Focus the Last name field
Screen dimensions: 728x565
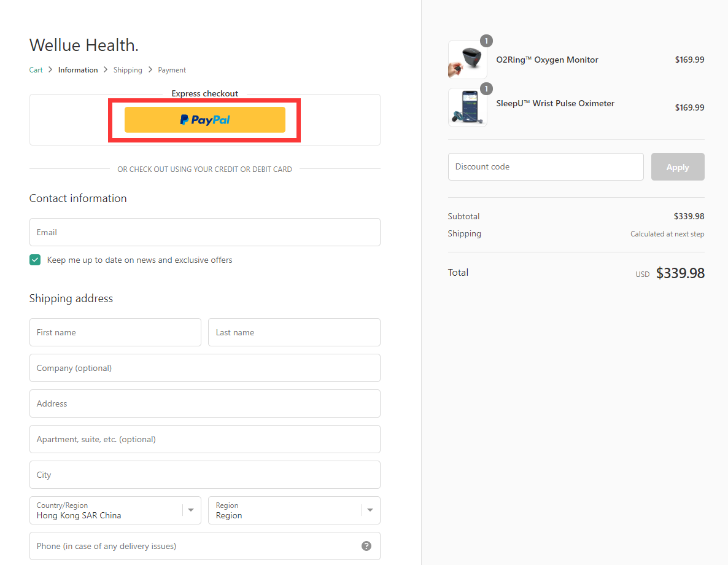pyautogui.click(x=295, y=332)
